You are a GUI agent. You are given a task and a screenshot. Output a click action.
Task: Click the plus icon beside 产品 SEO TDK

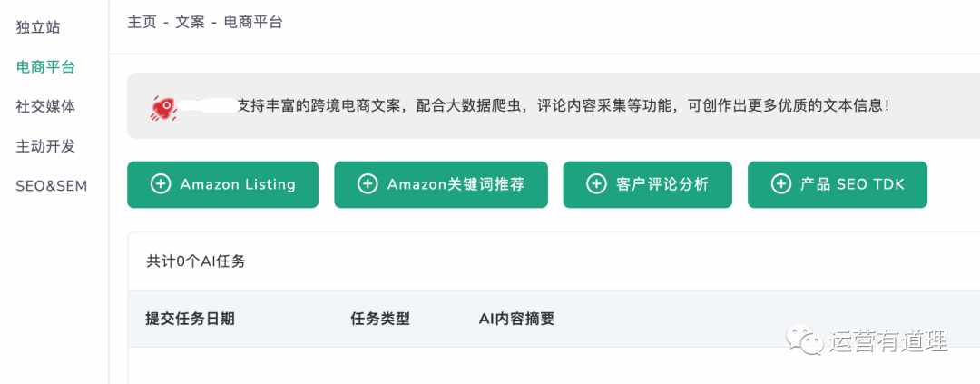click(x=781, y=184)
